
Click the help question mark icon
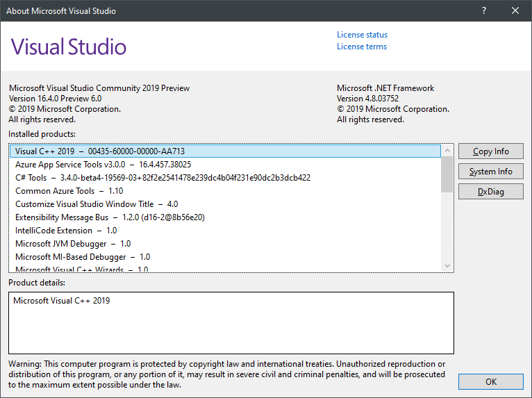pyautogui.click(x=484, y=11)
